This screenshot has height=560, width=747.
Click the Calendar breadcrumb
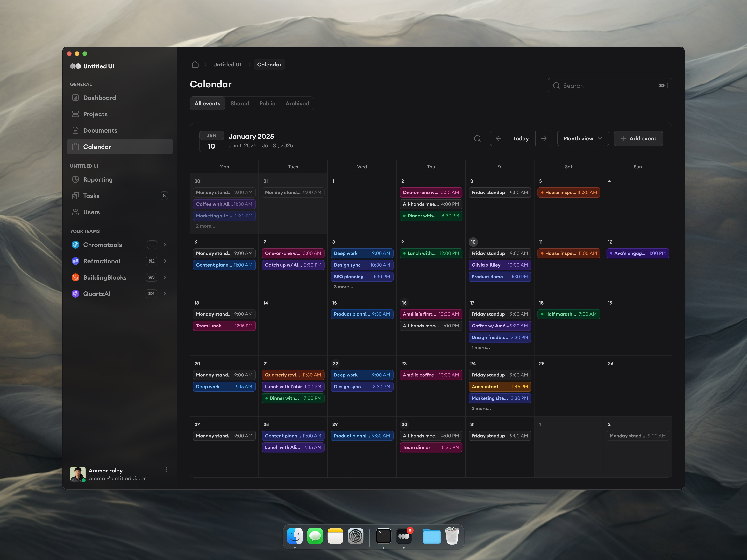269,65
